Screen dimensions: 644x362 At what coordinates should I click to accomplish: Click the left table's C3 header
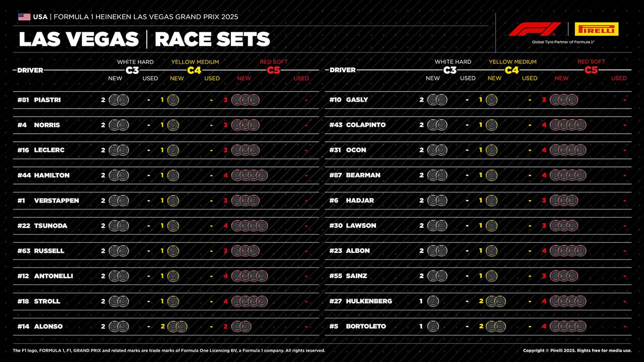tap(132, 70)
